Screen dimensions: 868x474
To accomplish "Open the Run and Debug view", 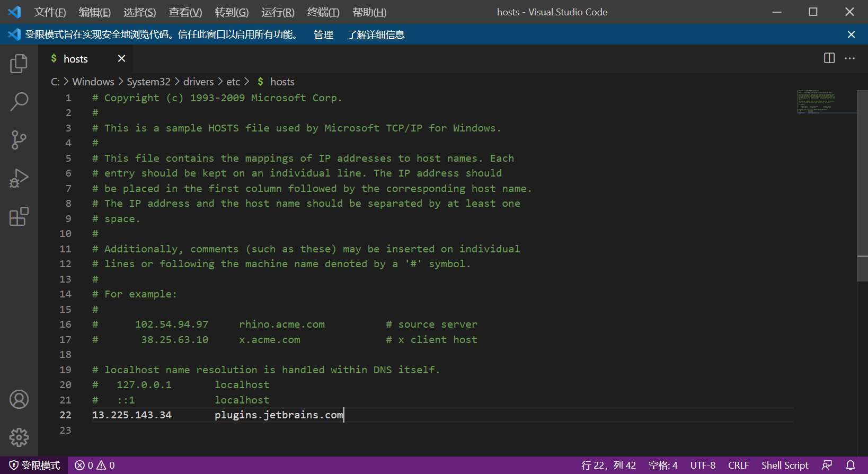I will pos(19,178).
